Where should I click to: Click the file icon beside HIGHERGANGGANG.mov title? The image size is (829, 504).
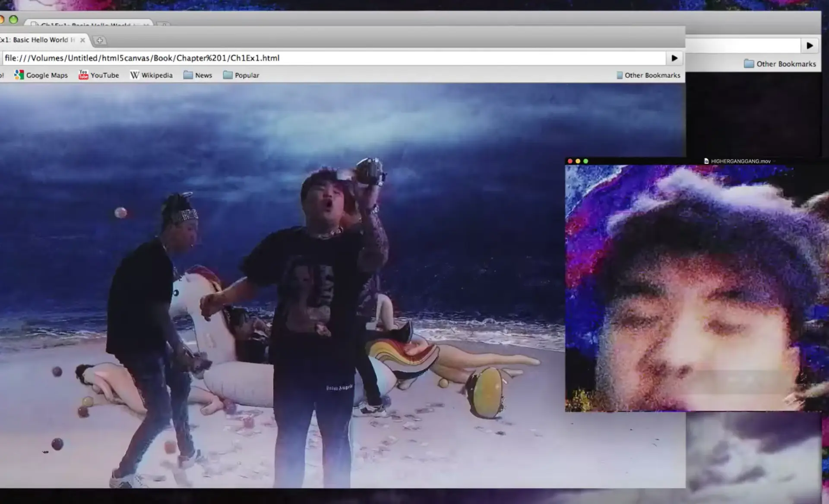pyautogui.click(x=706, y=161)
